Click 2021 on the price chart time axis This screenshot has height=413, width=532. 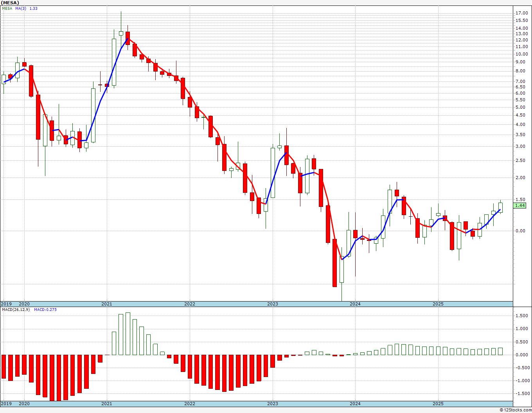[x=107, y=304]
